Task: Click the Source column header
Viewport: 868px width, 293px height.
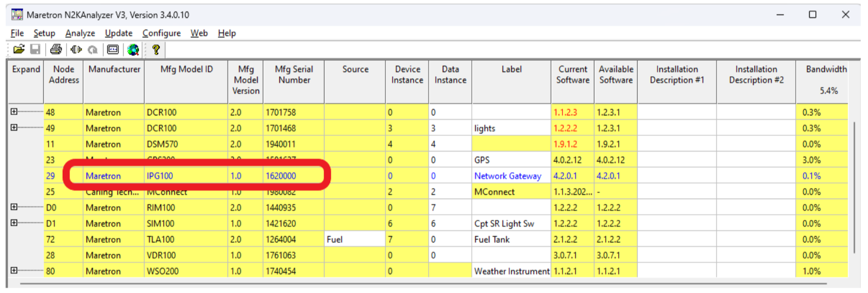Action: (355, 82)
